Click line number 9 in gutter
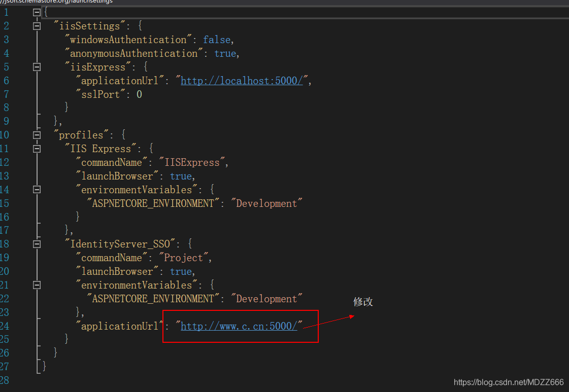The width and height of the screenshot is (569, 392). (6, 121)
